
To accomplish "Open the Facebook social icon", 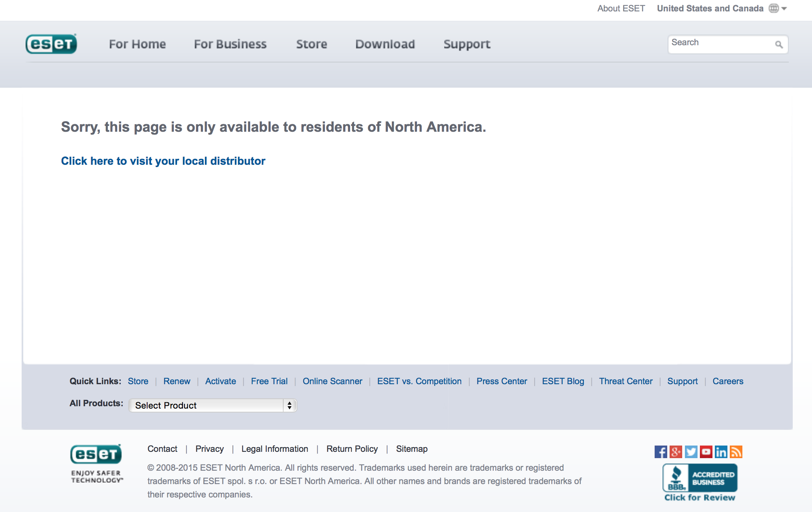I will (x=661, y=452).
